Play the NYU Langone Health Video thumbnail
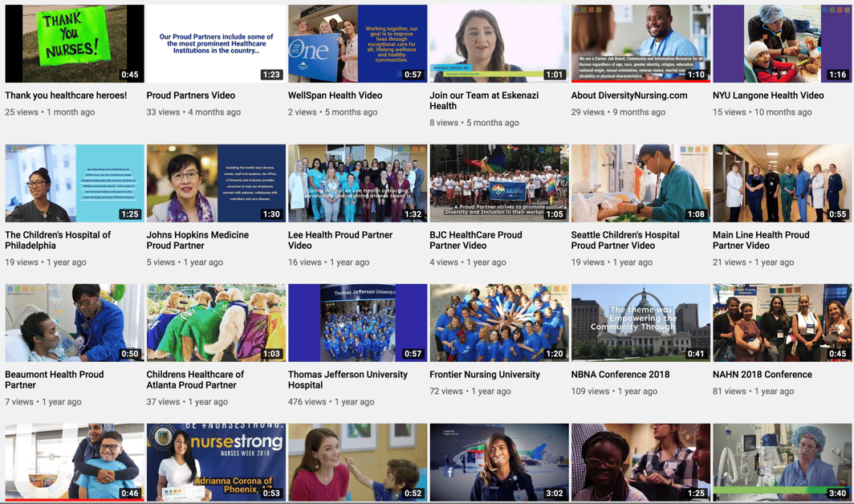 [x=783, y=43]
